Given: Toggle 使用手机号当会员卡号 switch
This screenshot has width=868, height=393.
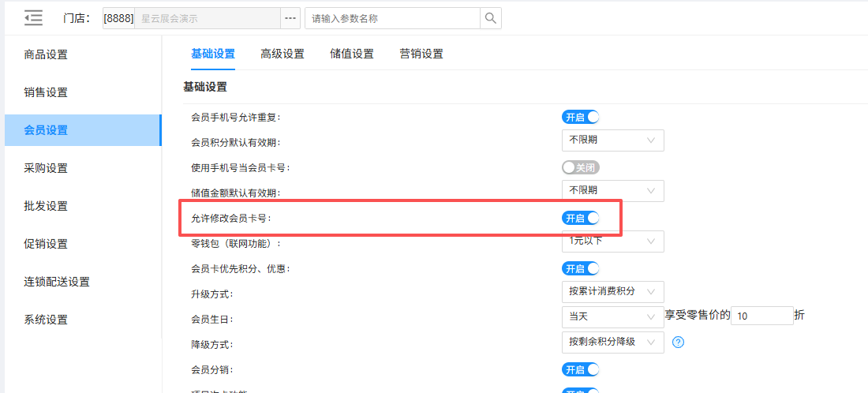Looking at the screenshot, I should (x=581, y=168).
